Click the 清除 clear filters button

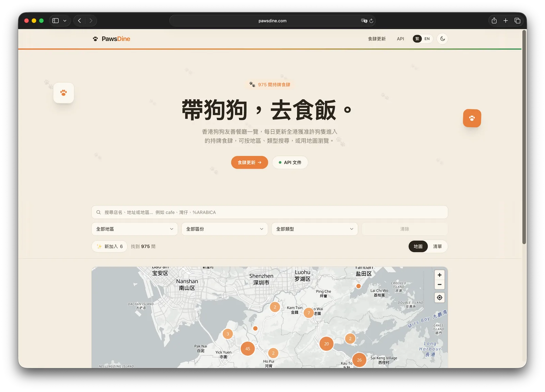coord(404,229)
